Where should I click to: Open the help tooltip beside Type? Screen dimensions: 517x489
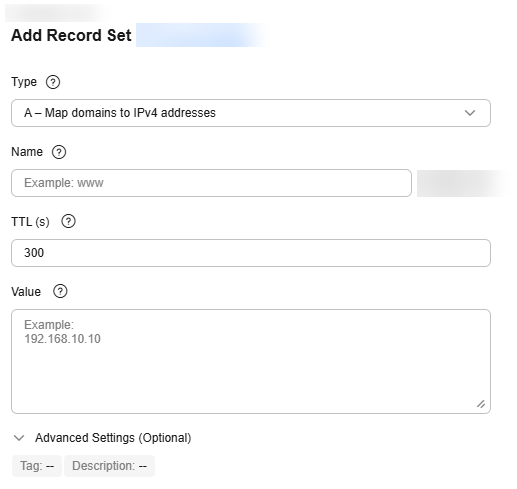(x=53, y=82)
